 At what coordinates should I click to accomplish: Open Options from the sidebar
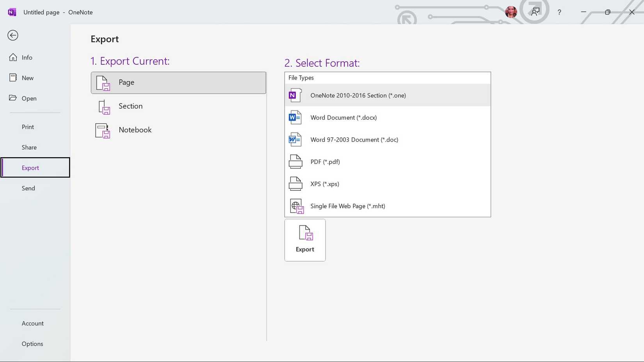32,343
